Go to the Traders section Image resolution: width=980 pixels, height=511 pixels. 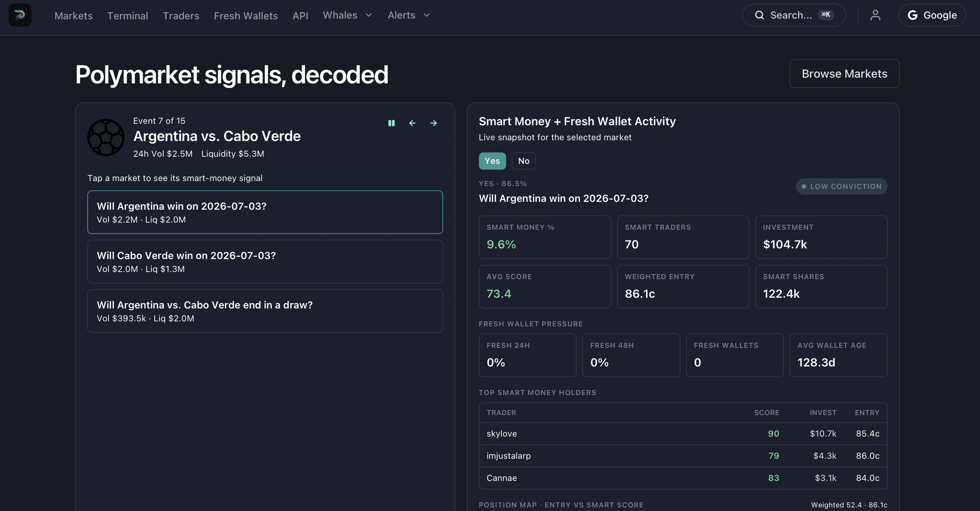[181, 16]
